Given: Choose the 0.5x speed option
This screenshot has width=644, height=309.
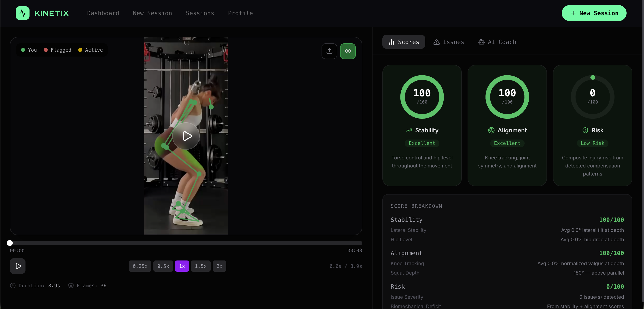Looking at the screenshot, I should pyautogui.click(x=163, y=266).
